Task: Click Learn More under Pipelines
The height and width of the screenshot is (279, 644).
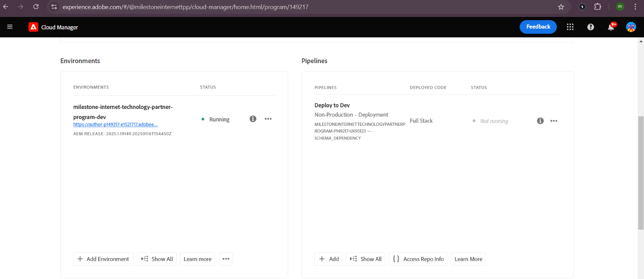Action: pyautogui.click(x=469, y=259)
